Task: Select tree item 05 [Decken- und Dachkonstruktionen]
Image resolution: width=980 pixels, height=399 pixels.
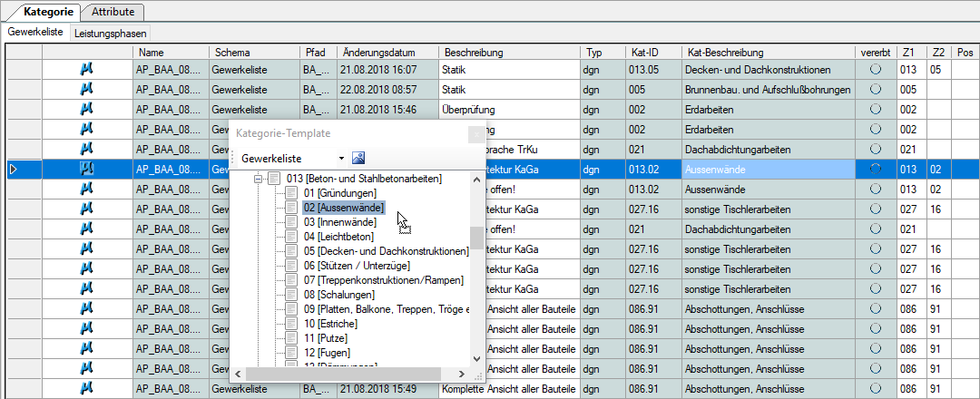Action: 393,251
